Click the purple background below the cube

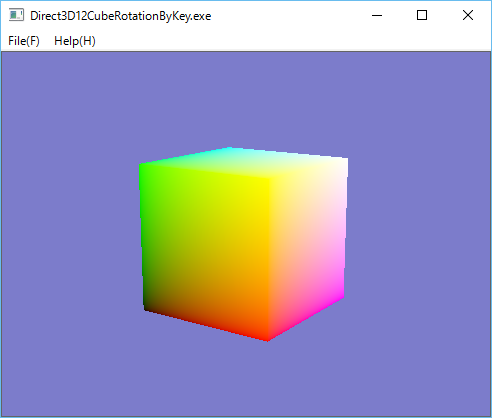pos(246,380)
